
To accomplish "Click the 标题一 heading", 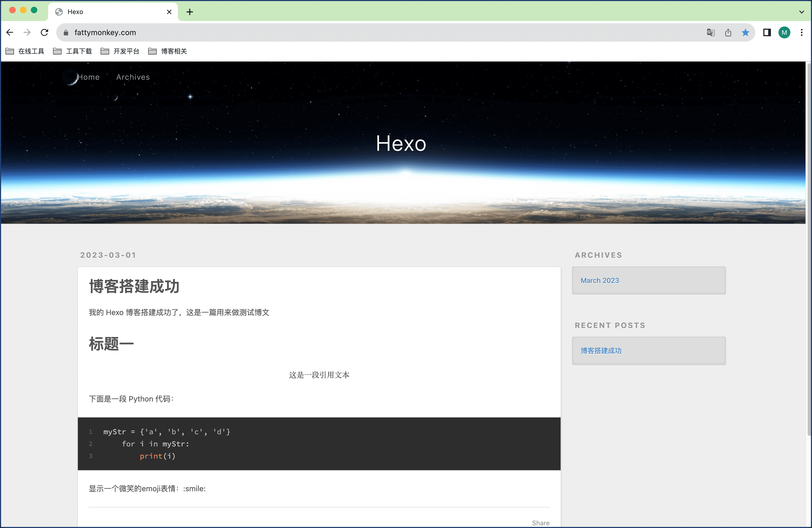I will click(x=111, y=343).
